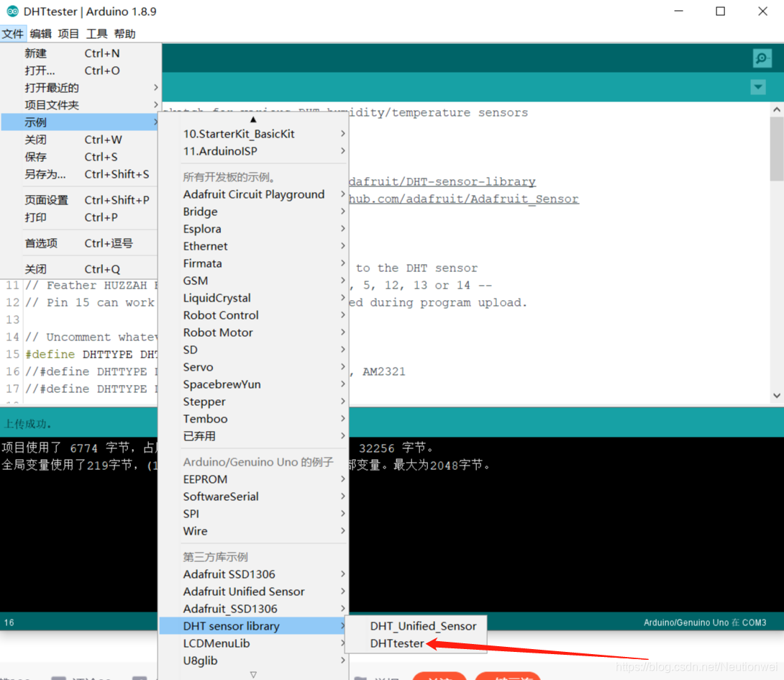Open Stepper examples submenu

(x=253, y=402)
